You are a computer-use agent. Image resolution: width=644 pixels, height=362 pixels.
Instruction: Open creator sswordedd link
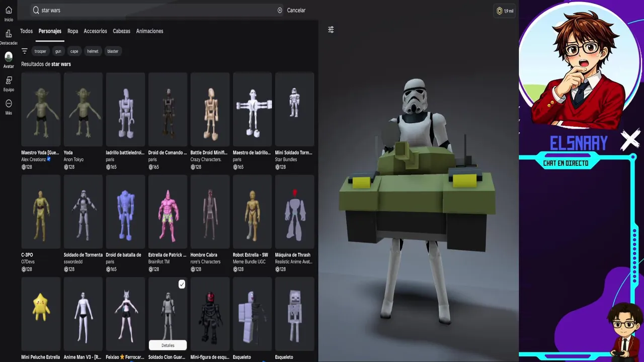pos(73,262)
